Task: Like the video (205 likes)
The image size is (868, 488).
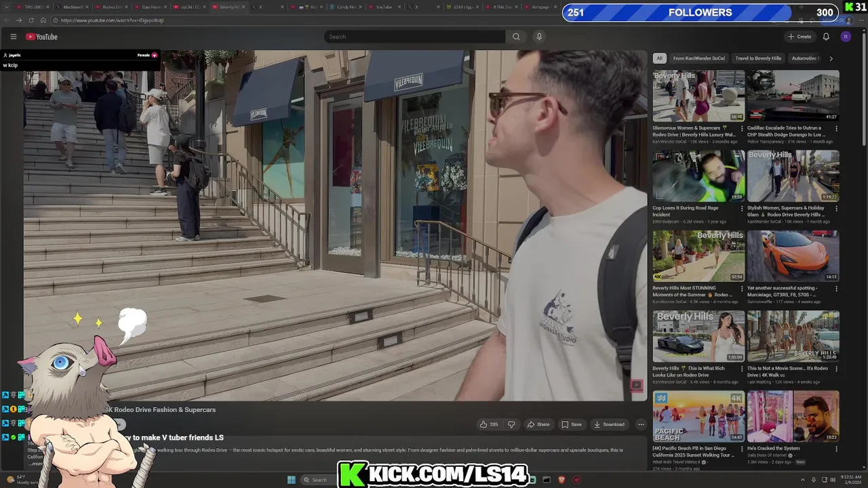Action: (489, 424)
